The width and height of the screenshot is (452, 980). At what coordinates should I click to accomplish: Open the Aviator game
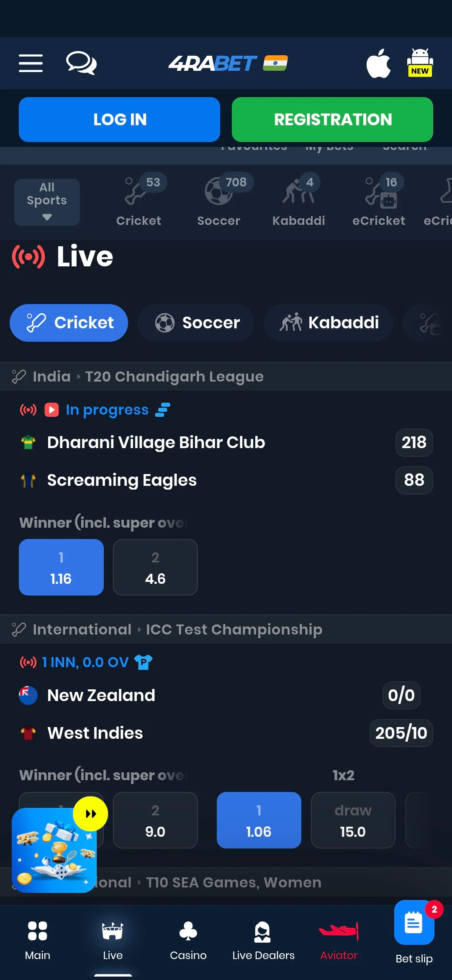coord(338,938)
